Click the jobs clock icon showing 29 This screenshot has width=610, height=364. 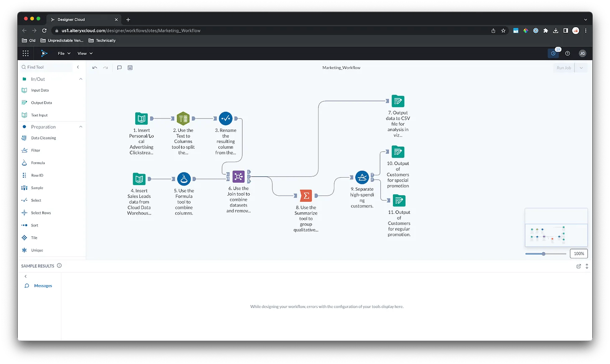point(553,53)
